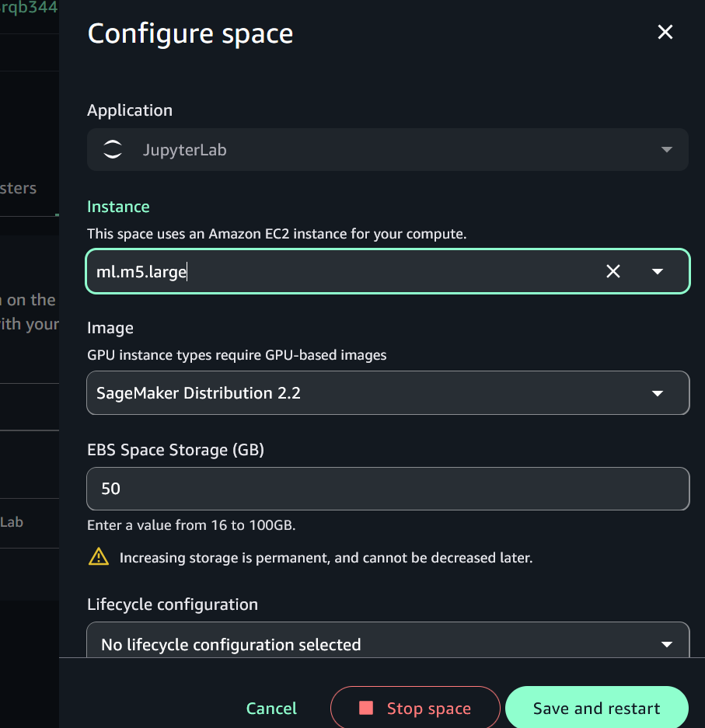Select Cancel to dismiss changes

tap(270, 708)
